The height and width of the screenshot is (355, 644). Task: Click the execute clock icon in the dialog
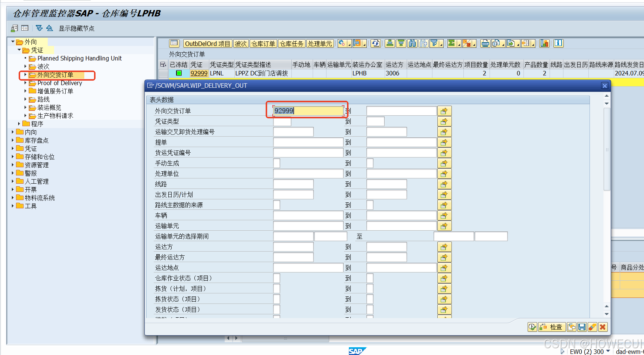(x=532, y=327)
